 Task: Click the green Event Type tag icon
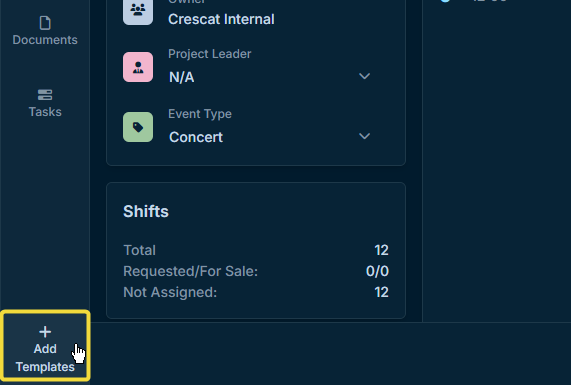tap(138, 127)
